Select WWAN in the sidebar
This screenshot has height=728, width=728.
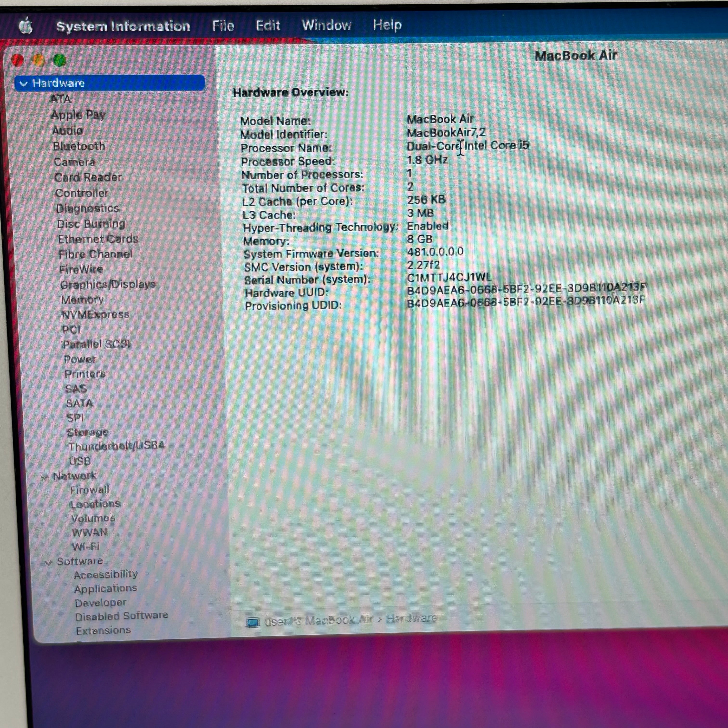coord(90,533)
